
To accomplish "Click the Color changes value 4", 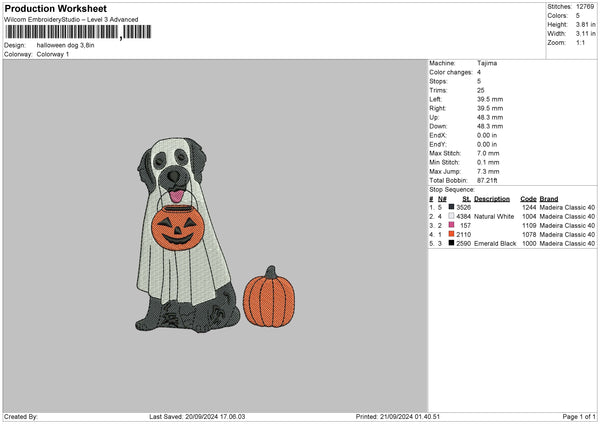I will (x=479, y=72).
